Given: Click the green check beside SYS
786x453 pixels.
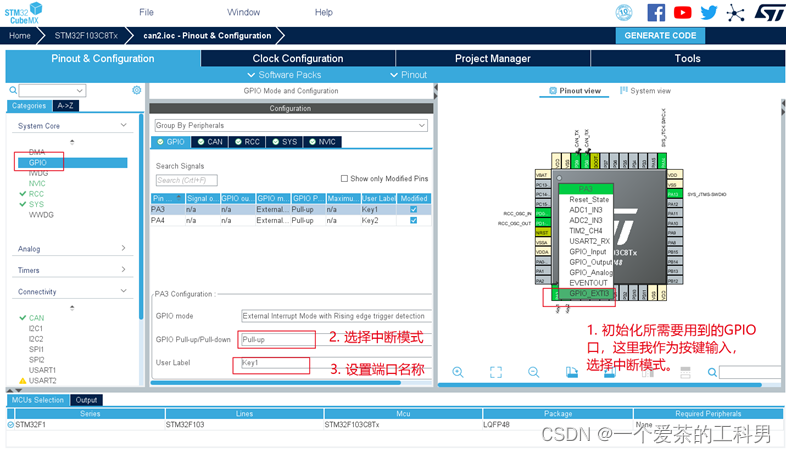Looking at the screenshot, I should coord(23,204).
